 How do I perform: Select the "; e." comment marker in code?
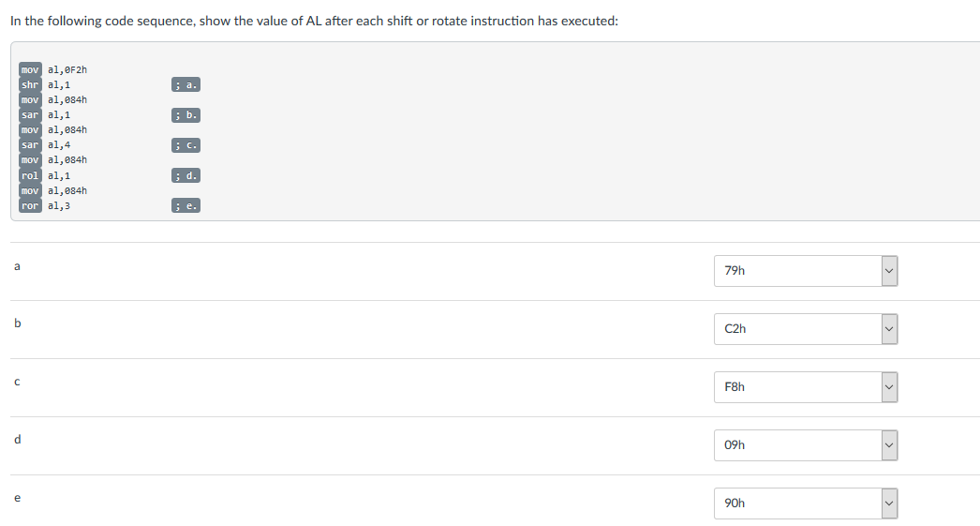click(x=186, y=205)
